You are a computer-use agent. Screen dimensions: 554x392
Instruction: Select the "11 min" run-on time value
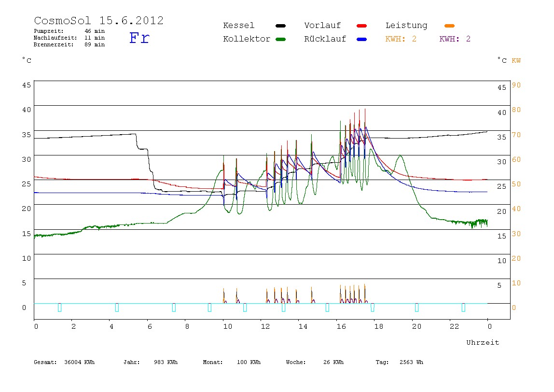click(95, 38)
